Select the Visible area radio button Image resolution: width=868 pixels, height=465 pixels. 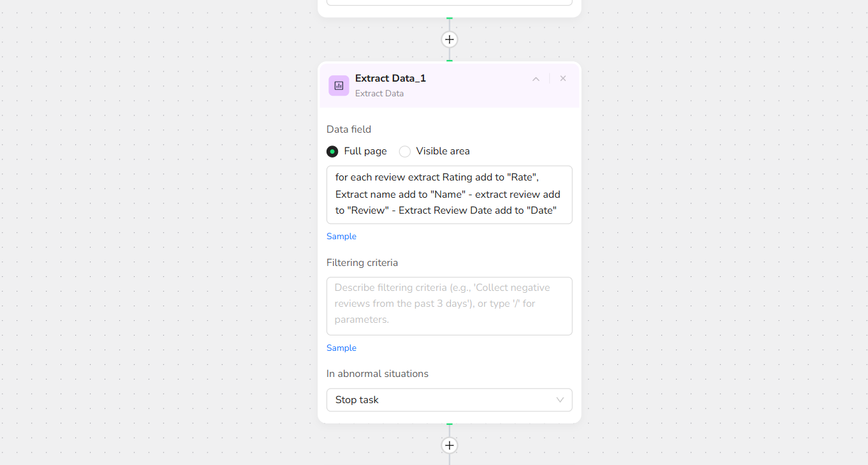click(x=405, y=151)
